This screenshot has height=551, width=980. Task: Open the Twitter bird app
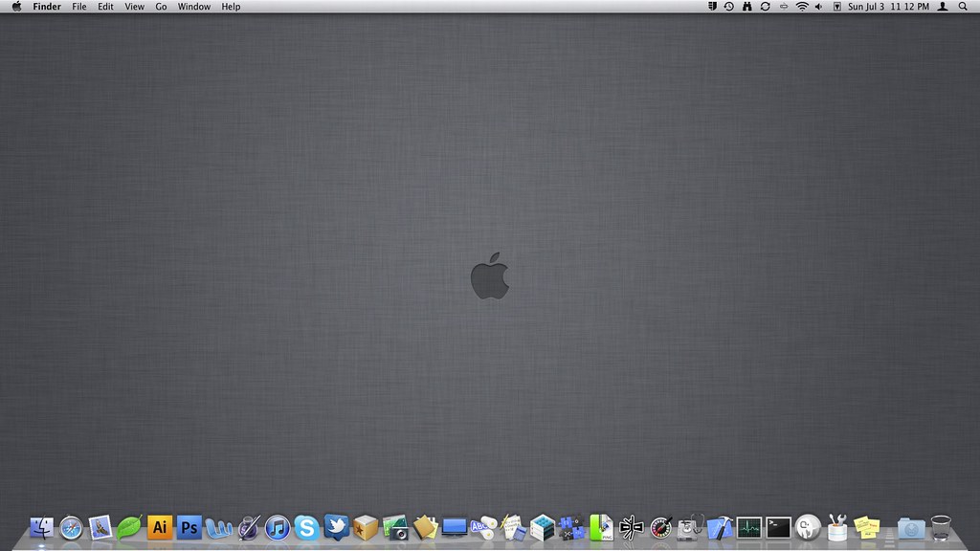pyautogui.click(x=336, y=528)
